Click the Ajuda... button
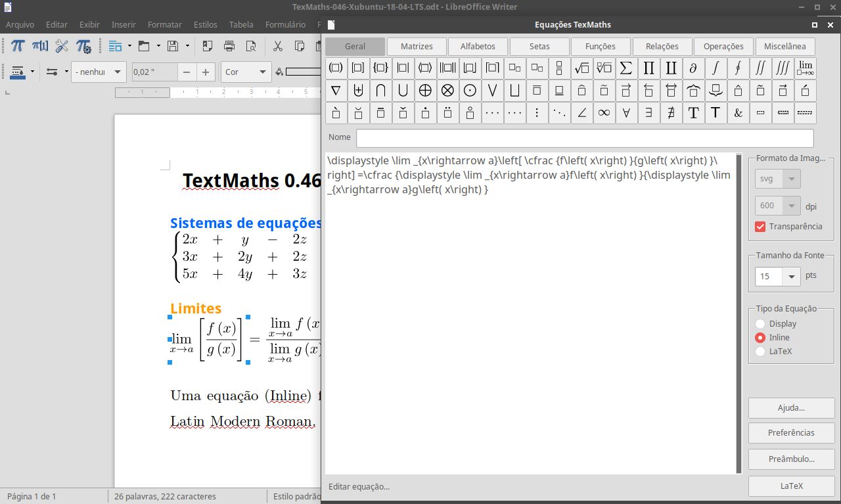Screen dimensions: 841x504 791,407
